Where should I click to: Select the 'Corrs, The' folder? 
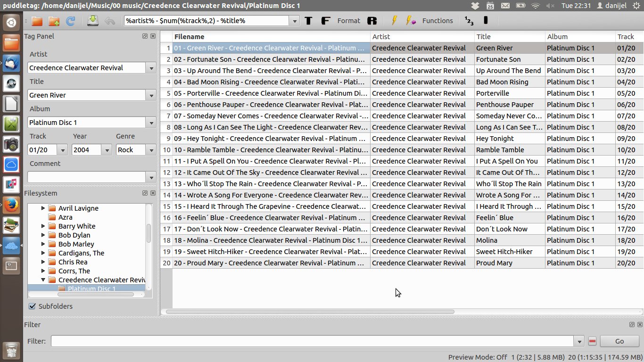click(74, 271)
